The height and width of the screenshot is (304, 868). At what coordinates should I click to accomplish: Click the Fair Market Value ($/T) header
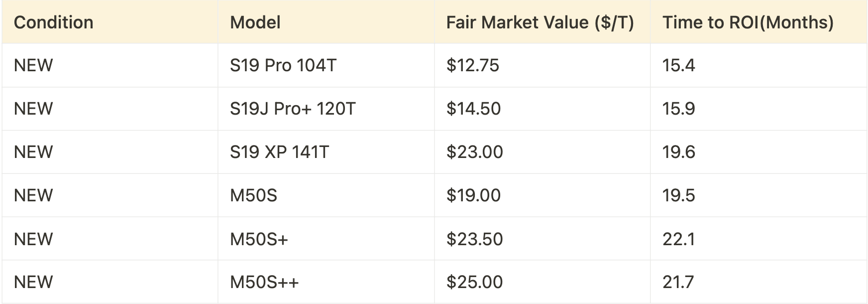tap(542, 22)
